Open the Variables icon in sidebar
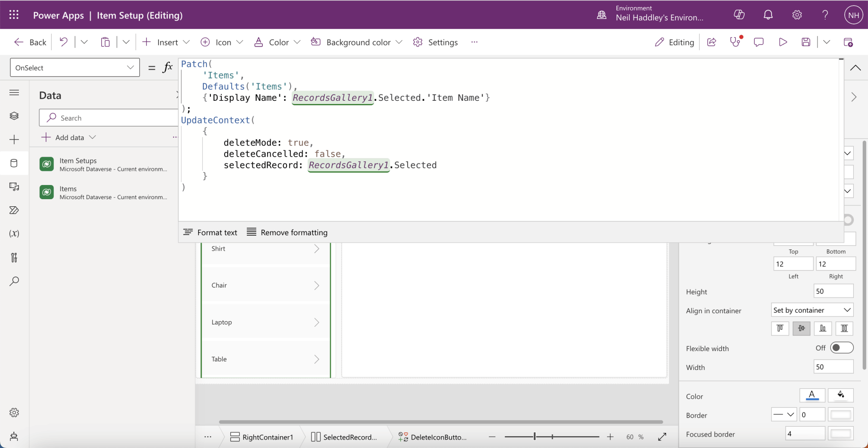Image resolution: width=868 pixels, height=448 pixels. [14, 234]
